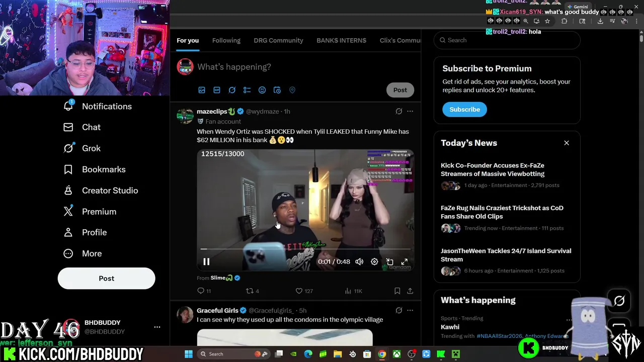Add a GIF using the composer GIF icon
The image size is (644, 362).
point(217,90)
